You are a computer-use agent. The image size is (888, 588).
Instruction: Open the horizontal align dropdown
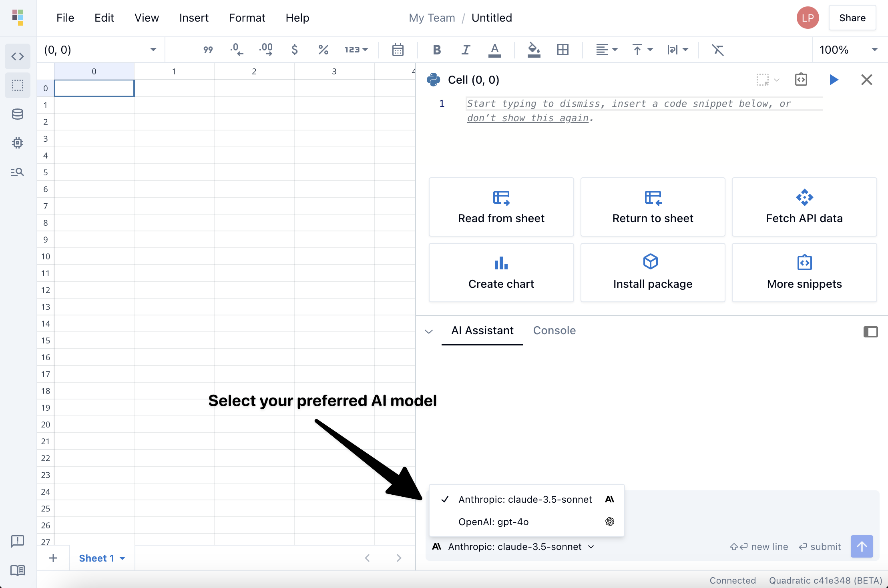607,50
